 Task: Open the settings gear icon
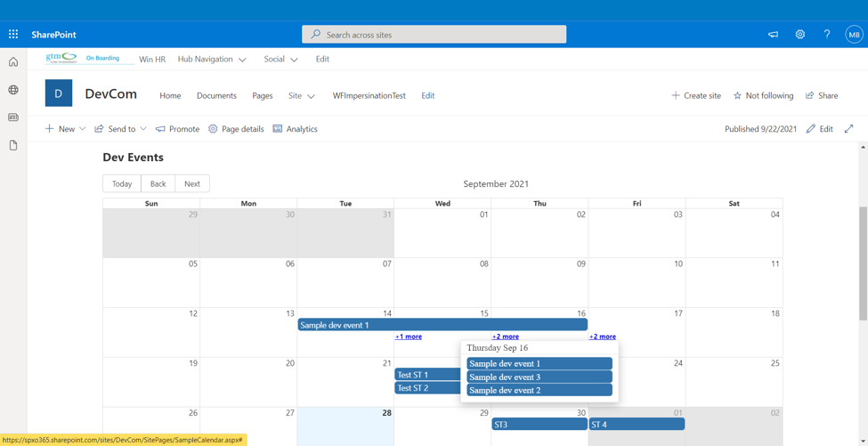799,35
